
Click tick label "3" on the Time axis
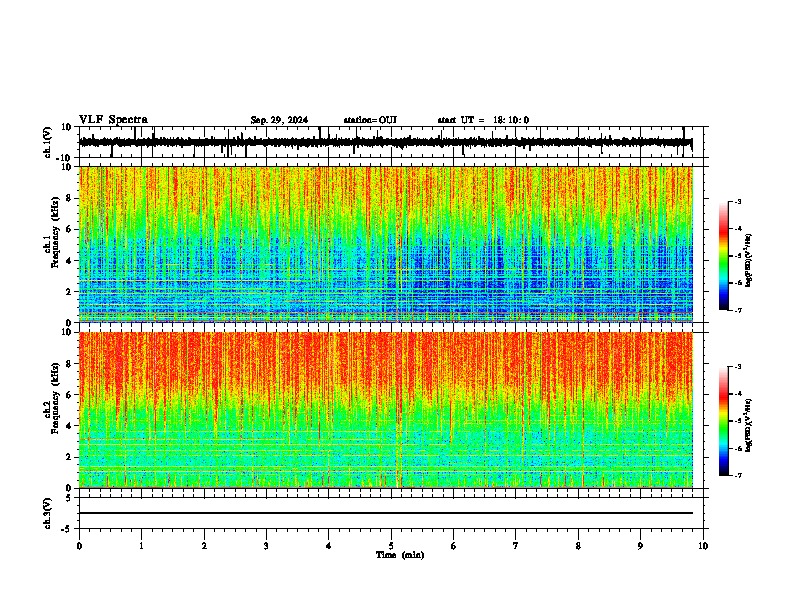coord(266,546)
